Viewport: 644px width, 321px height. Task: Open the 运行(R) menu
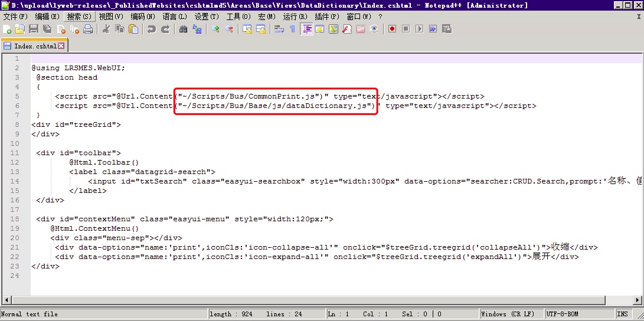point(295,17)
